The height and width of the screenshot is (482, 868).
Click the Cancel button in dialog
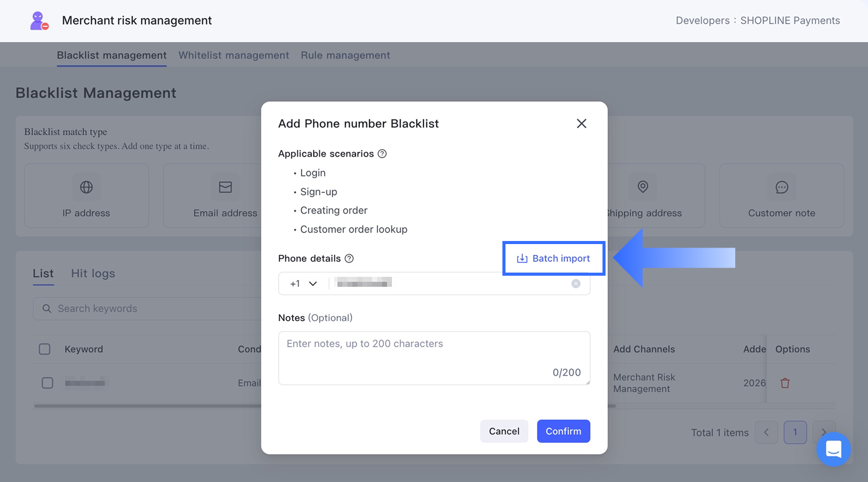[504, 431]
